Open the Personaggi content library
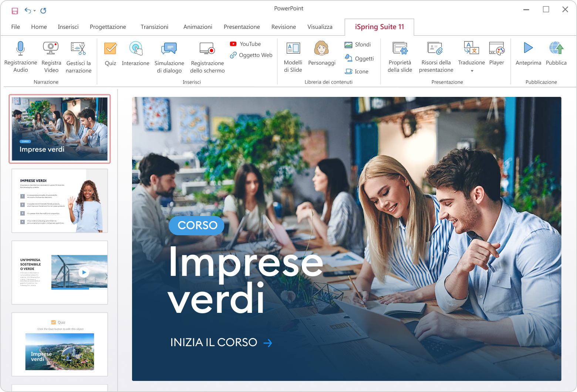This screenshot has height=392, width=577. (321, 54)
